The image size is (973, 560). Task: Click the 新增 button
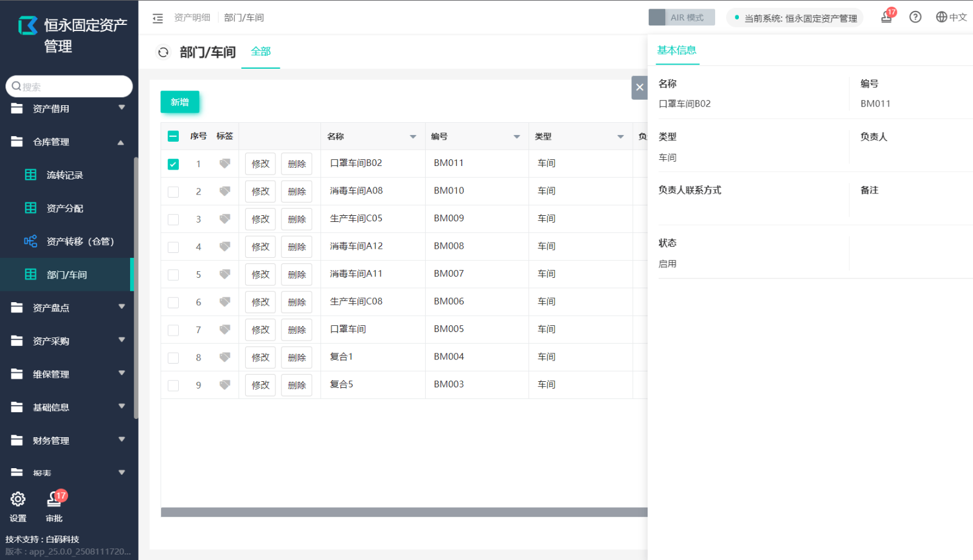point(179,102)
